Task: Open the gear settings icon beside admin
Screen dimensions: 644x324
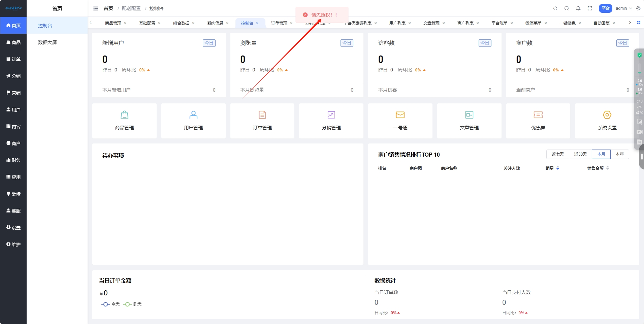Action: (x=638, y=8)
